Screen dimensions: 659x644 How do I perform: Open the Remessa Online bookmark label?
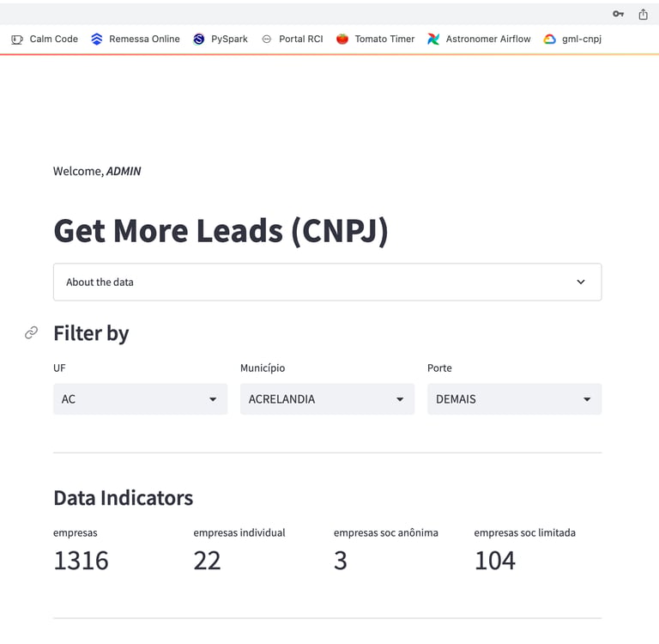click(144, 39)
